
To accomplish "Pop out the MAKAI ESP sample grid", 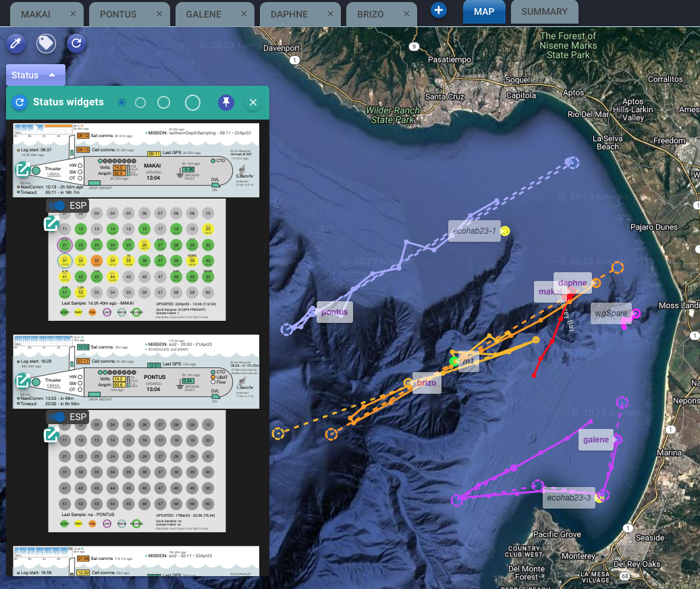I will pos(51,224).
